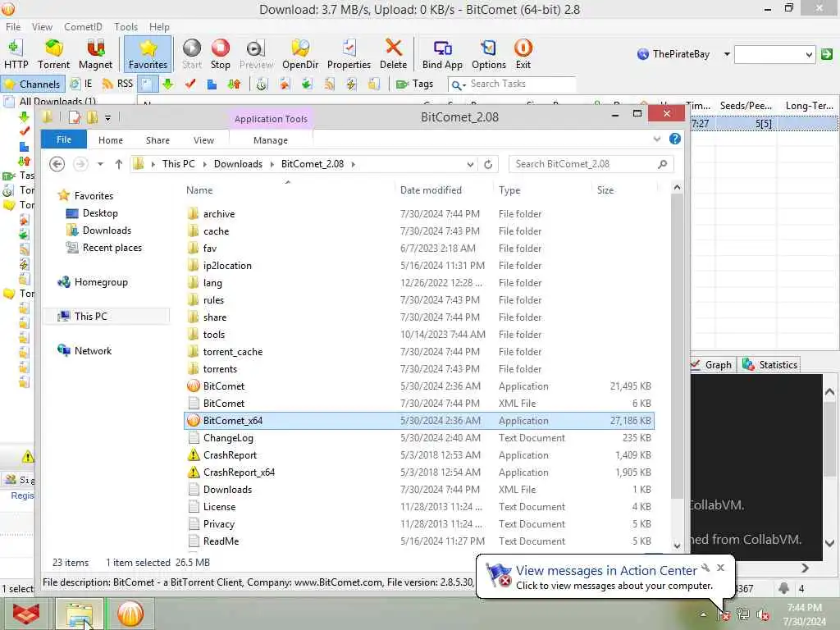Screen dimensions: 840x630
Task: Click Downloads in the address breadcrumb
Action: click(238, 164)
